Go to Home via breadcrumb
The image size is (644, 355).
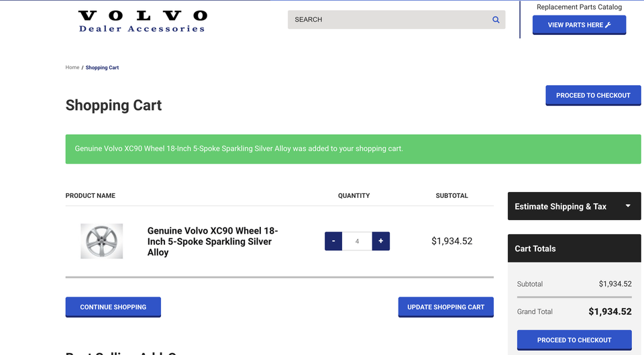[72, 68]
